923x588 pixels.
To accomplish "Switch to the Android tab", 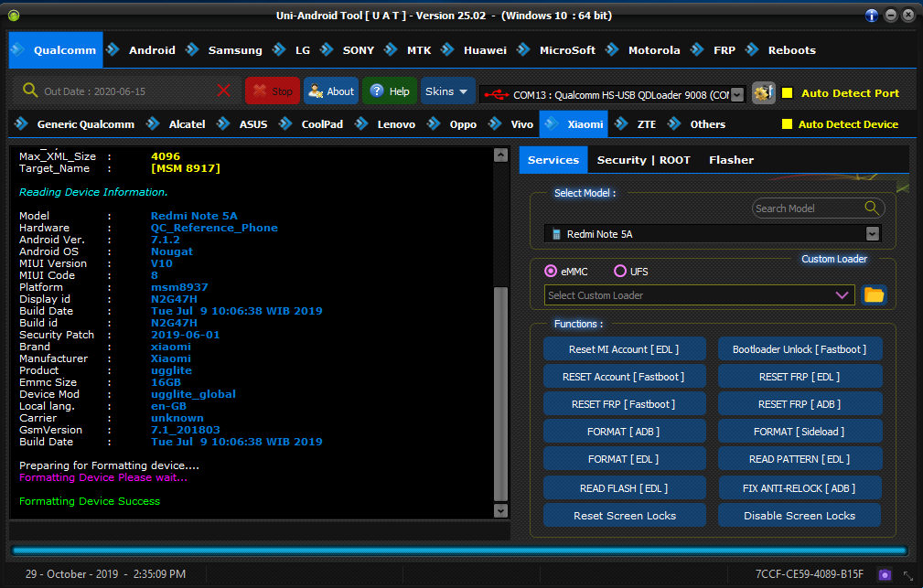I will 152,50.
